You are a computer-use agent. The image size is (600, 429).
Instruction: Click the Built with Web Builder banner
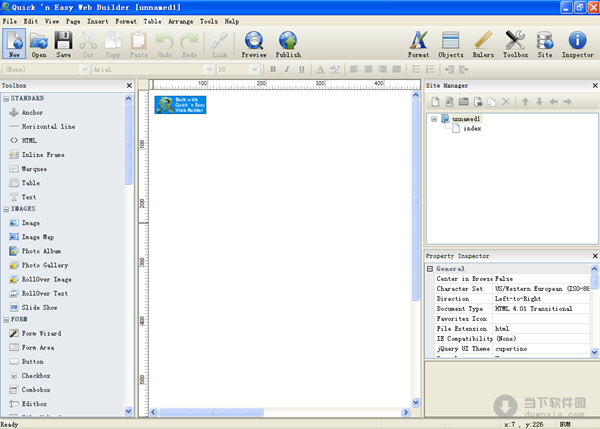(180, 105)
